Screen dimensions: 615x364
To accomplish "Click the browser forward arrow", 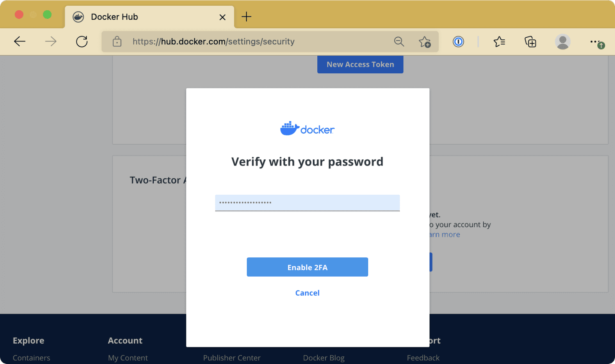I will (51, 41).
